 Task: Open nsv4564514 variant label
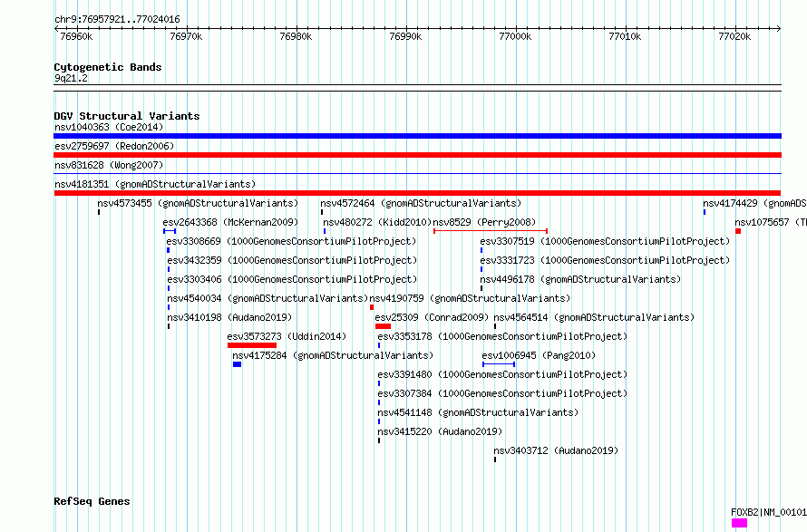(x=594, y=317)
